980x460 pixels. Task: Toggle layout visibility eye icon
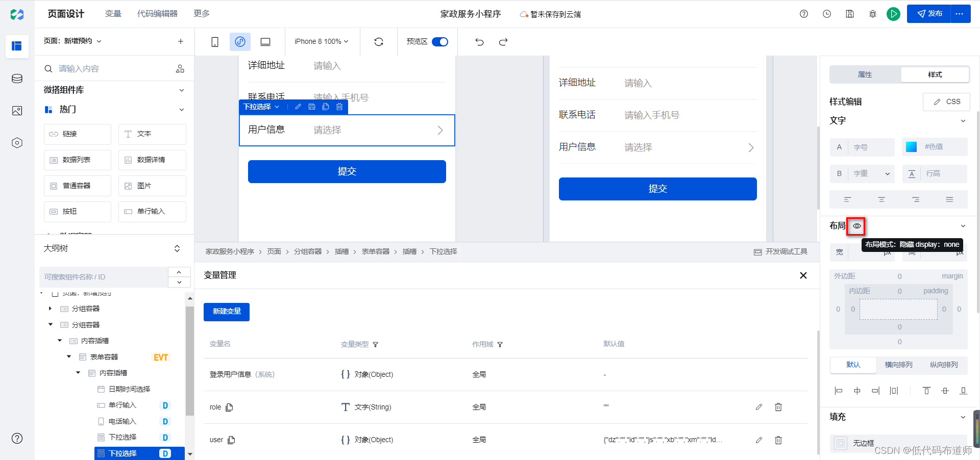click(x=856, y=226)
